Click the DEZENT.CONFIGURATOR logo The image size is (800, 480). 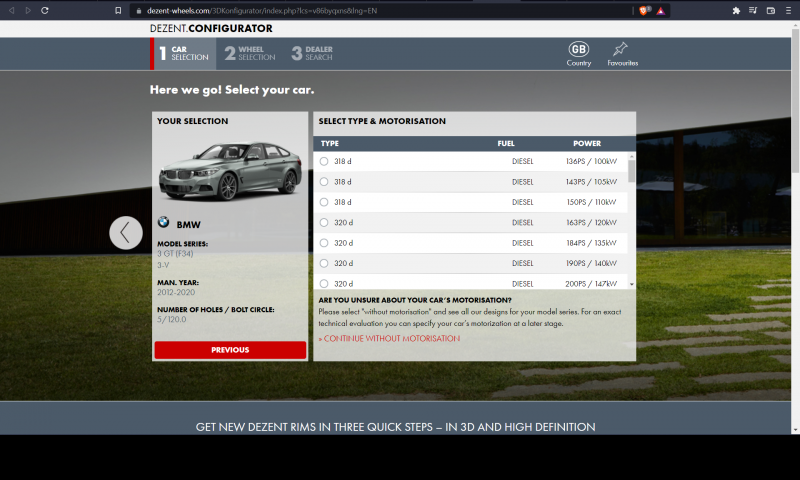pos(211,29)
